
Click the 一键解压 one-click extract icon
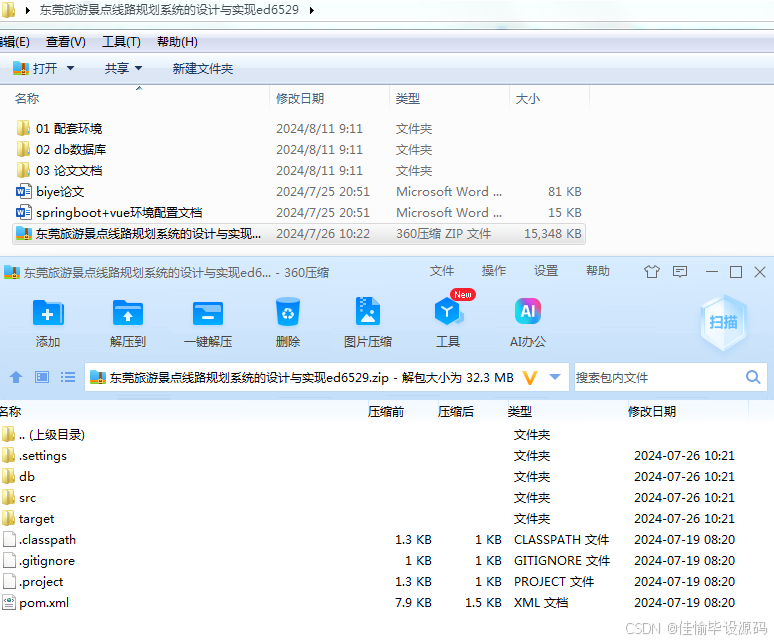208,313
